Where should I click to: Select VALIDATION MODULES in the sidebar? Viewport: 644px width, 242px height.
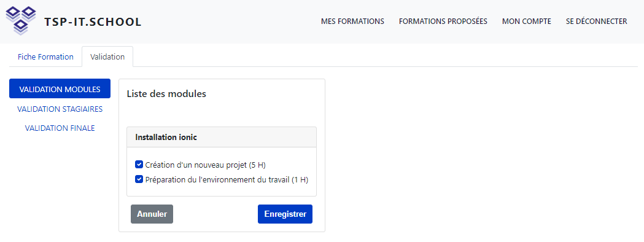(x=60, y=88)
